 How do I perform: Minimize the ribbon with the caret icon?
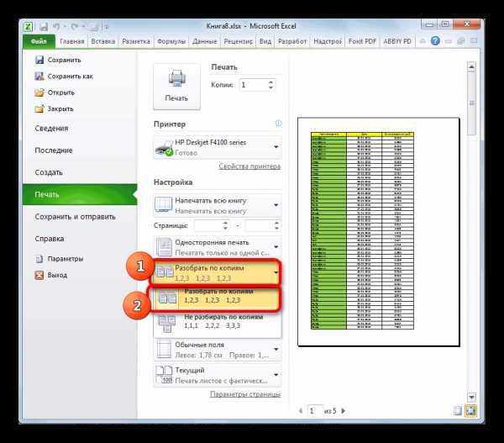(x=423, y=41)
